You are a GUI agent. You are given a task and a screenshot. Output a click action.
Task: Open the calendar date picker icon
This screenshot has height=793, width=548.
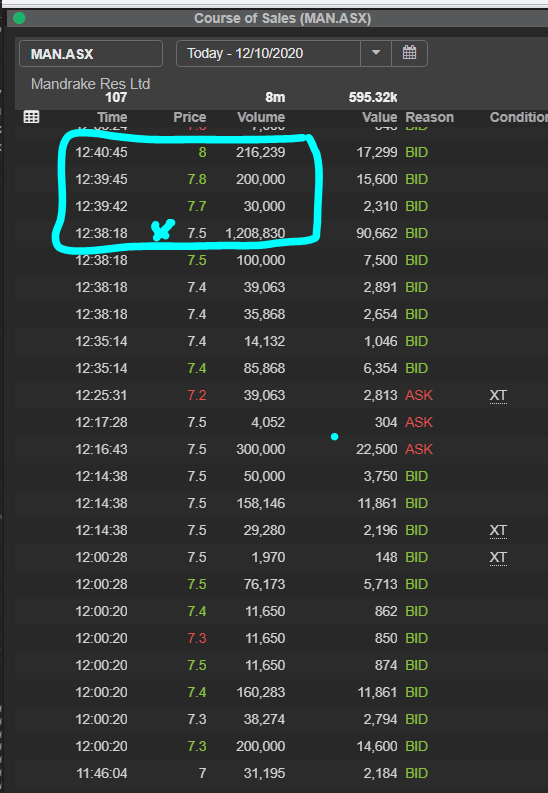(x=409, y=53)
